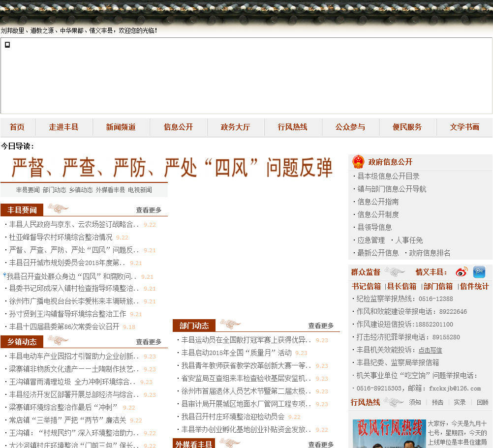The width and height of the screenshot is (493, 448).
Task: Open the 预告 link in 行风热线
Action: (x=438, y=402)
